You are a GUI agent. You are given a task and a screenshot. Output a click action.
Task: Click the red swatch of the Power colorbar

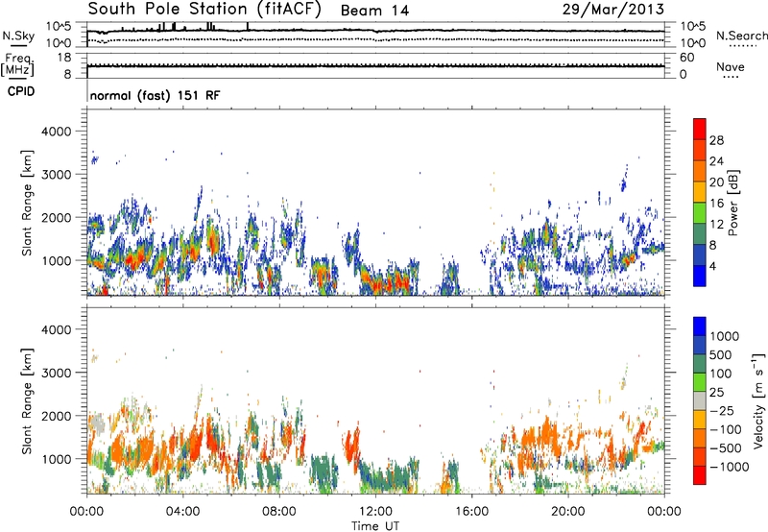[700, 129]
